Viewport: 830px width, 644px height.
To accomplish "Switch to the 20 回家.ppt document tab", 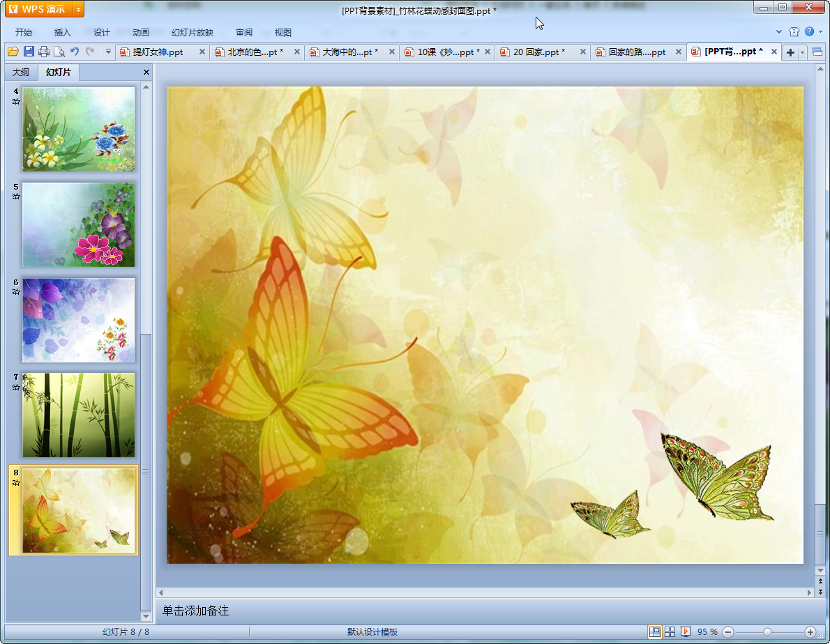I will tap(539, 52).
